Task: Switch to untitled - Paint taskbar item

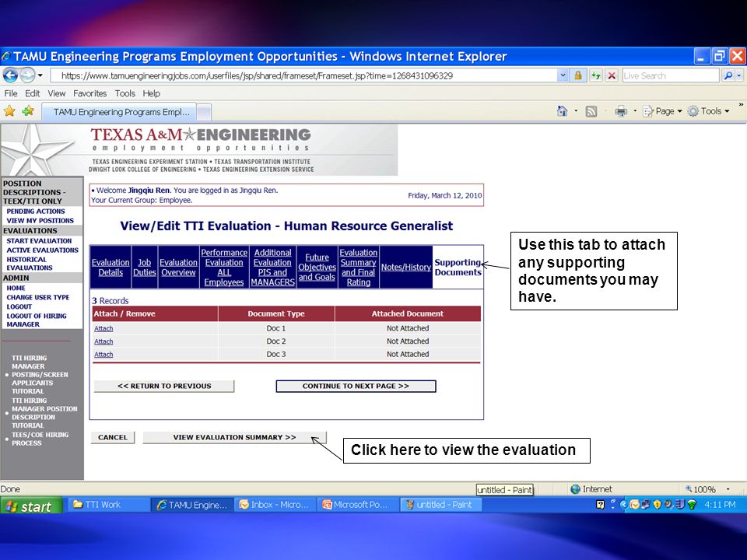Action: (441, 505)
